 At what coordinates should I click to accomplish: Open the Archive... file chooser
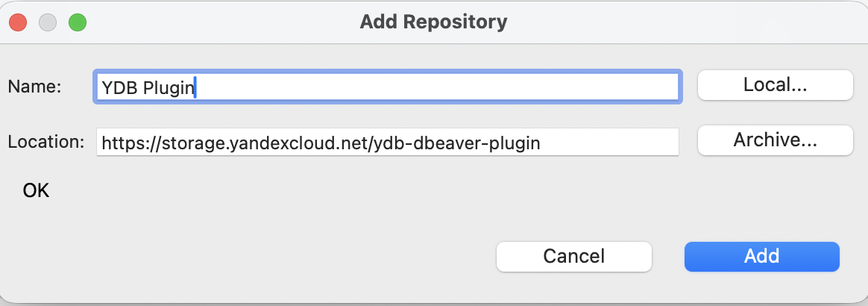[x=775, y=140]
